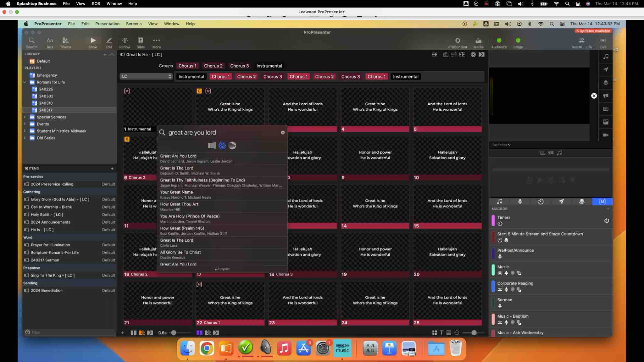
Task: Toggle the Timers macro power button
Action: coord(606,221)
